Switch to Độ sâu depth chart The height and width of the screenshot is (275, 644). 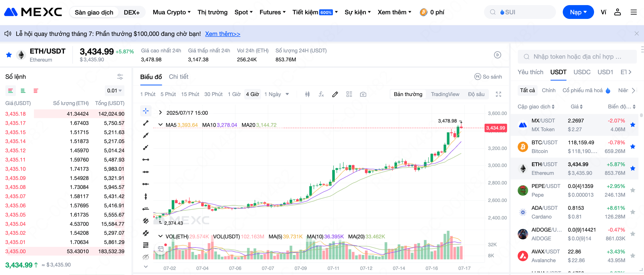tap(476, 94)
